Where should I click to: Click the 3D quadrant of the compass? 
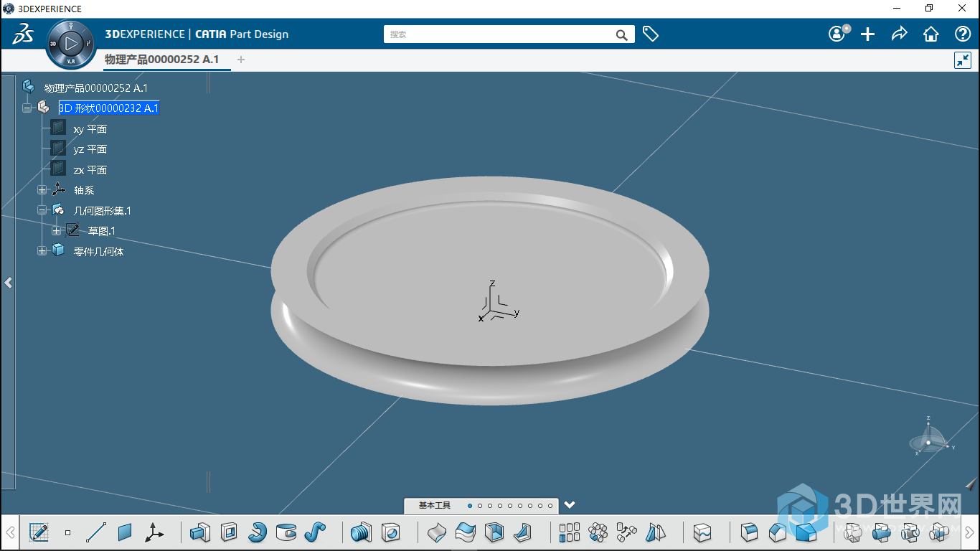53,44
